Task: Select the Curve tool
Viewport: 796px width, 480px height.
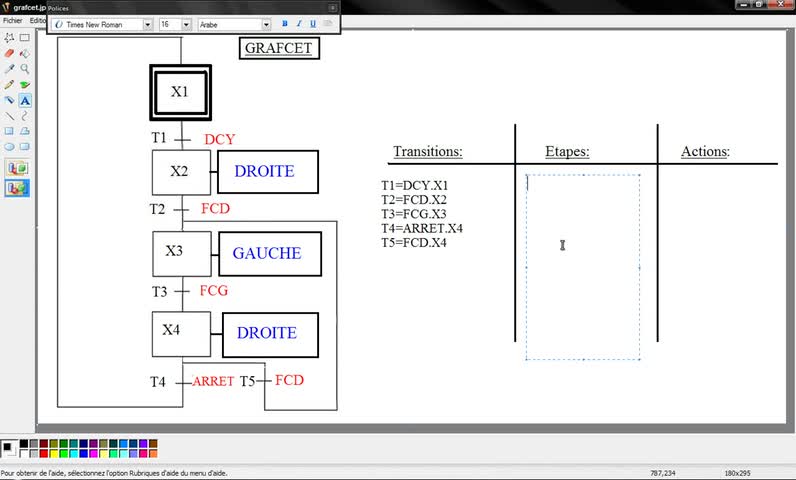Action: pos(24,116)
